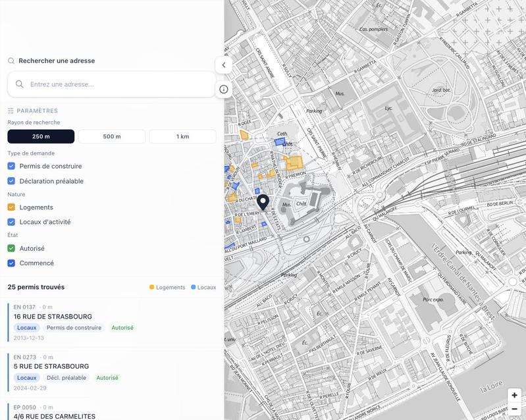Click the map zoom in plus button
The width and height of the screenshot is (526, 420).
514,395
